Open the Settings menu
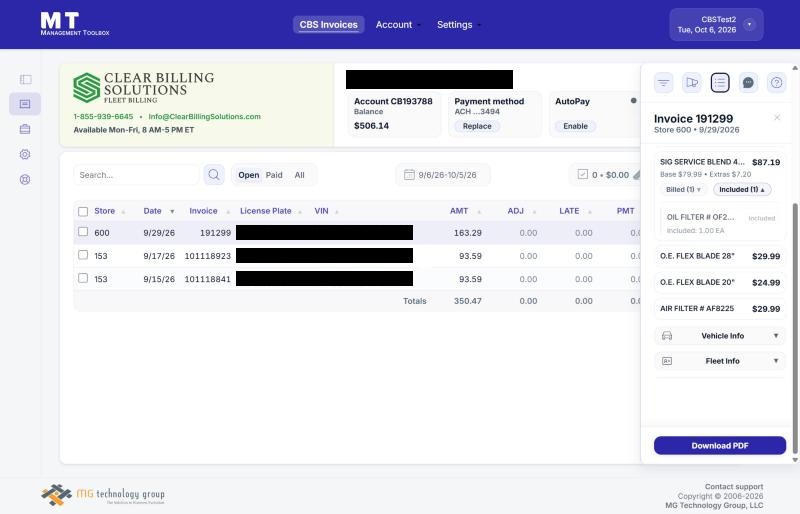The width and height of the screenshot is (800, 514). (458, 25)
